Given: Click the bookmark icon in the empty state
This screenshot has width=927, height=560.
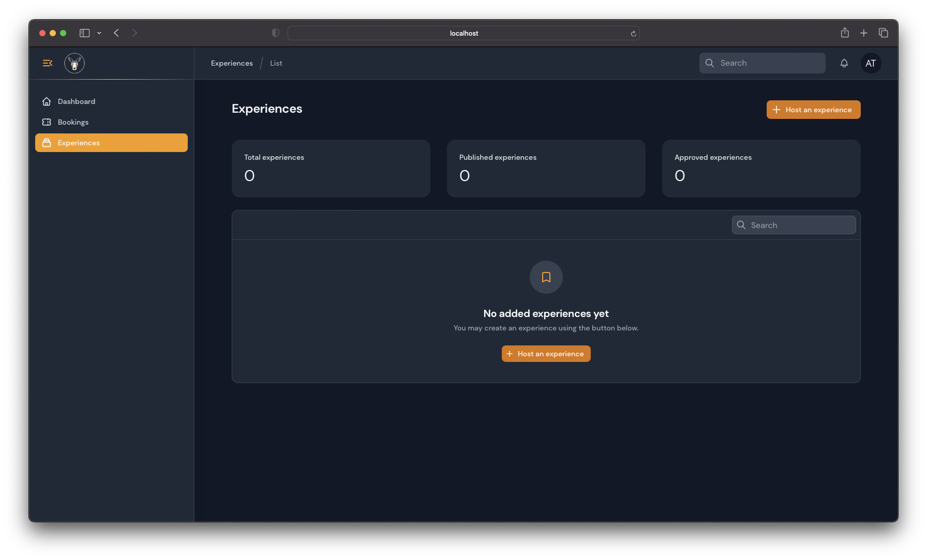Looking at the screenshot, I should click(546, 277).
